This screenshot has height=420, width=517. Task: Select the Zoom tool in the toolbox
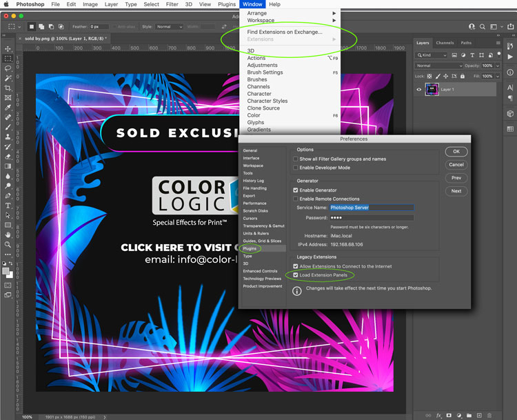tap(8, 244)
